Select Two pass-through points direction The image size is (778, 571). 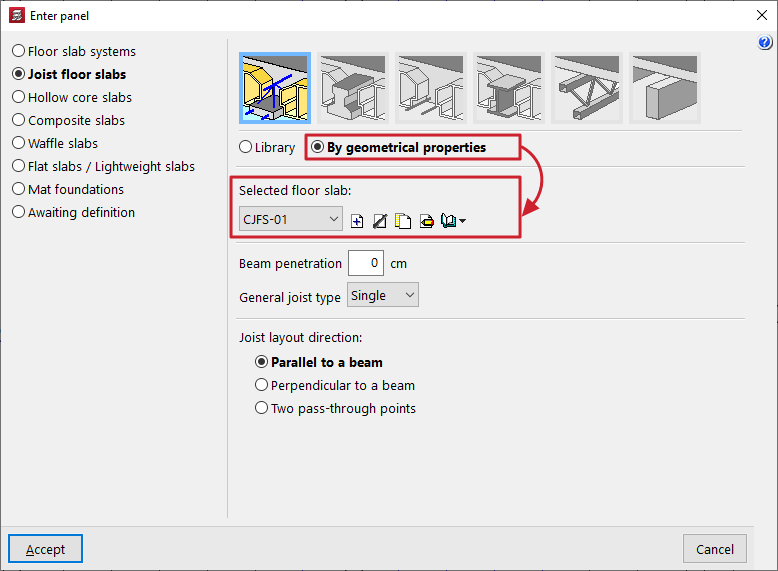point(335,408)
